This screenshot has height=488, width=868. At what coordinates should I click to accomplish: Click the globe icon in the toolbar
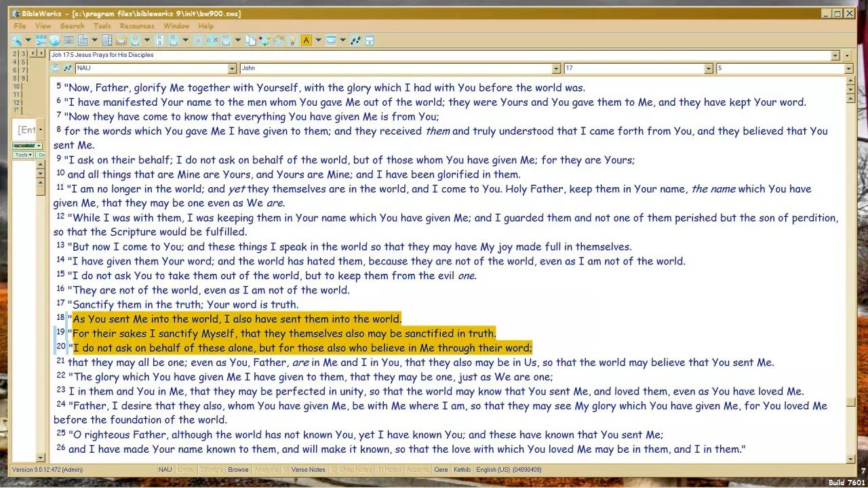54,40
